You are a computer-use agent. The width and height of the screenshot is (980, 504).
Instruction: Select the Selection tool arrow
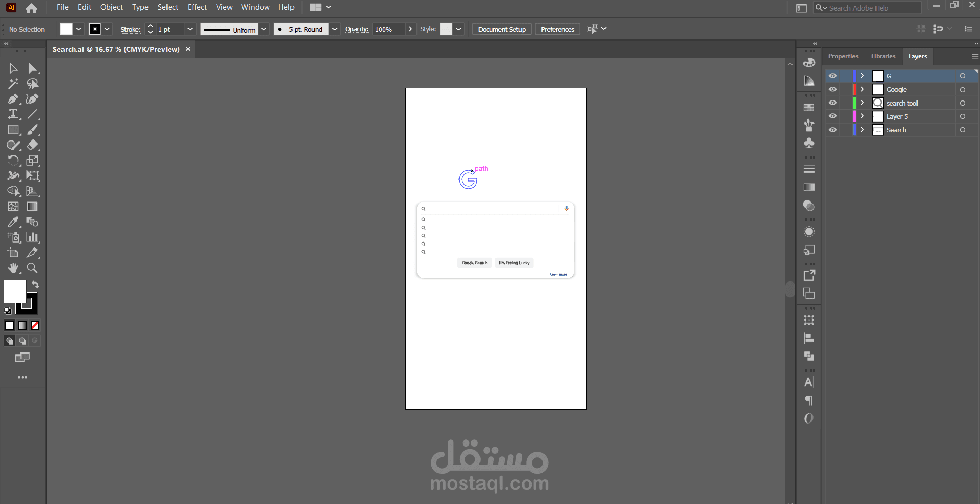click(x=13, y=68)
